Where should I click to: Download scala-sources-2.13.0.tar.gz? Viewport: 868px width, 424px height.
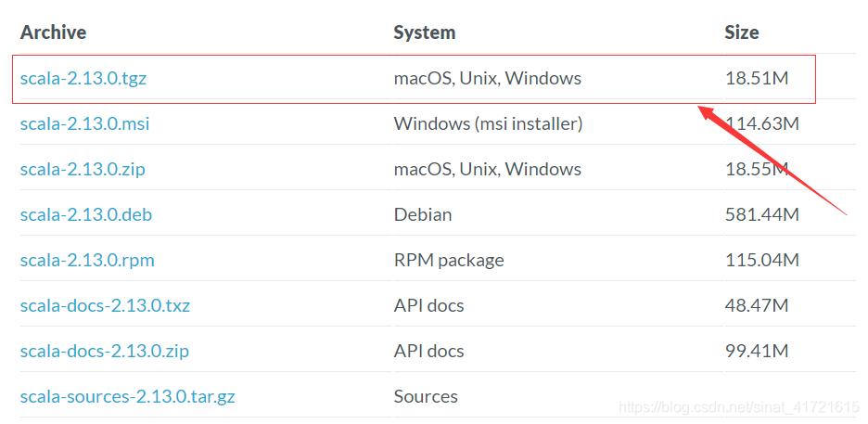point(127,396)
